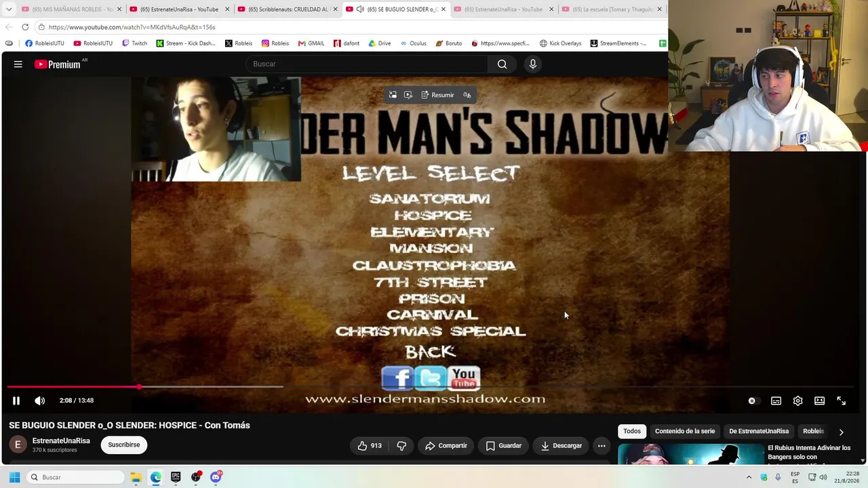Toggle theater mode view

[820, 401]
